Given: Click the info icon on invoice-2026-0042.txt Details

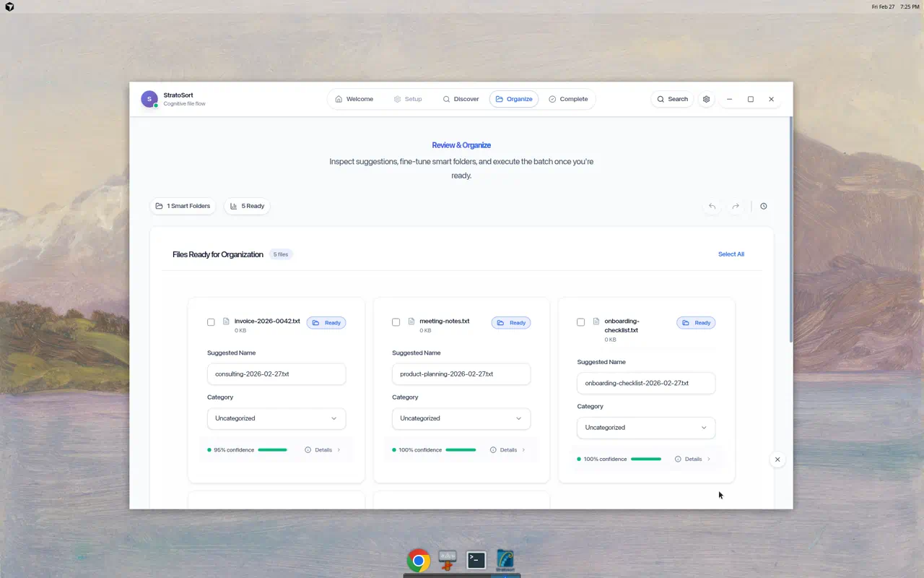Looking at the screenshot, I should click(308, 450).
